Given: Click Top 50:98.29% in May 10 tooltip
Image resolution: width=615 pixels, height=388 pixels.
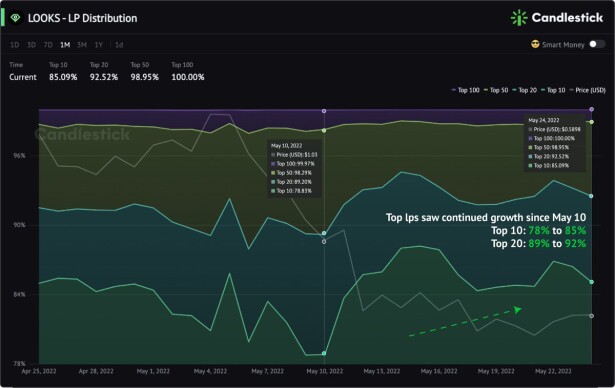Looking at the screenshot, I should pos(291,173).
